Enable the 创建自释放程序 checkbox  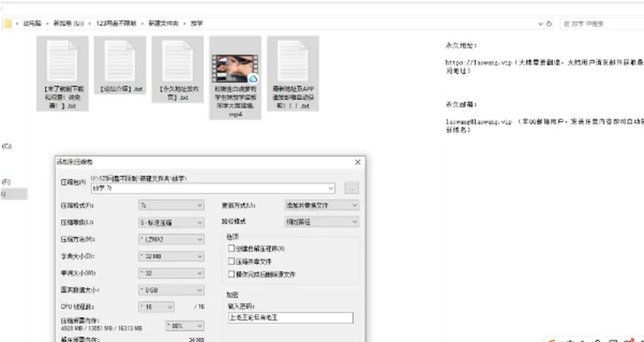[231, 248]
